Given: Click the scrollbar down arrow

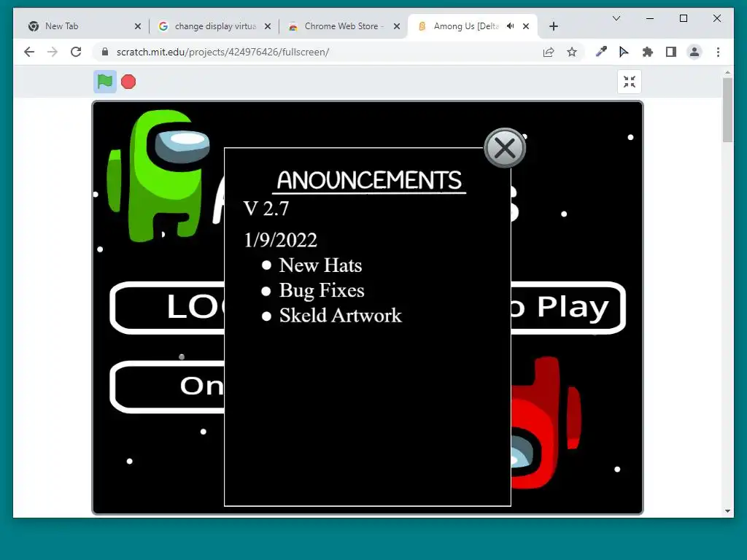Looking at the screenshot, I should point(727,511).
